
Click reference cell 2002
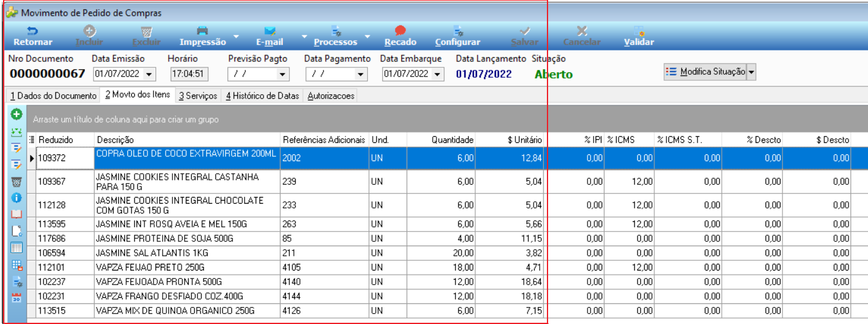(324, 158)
